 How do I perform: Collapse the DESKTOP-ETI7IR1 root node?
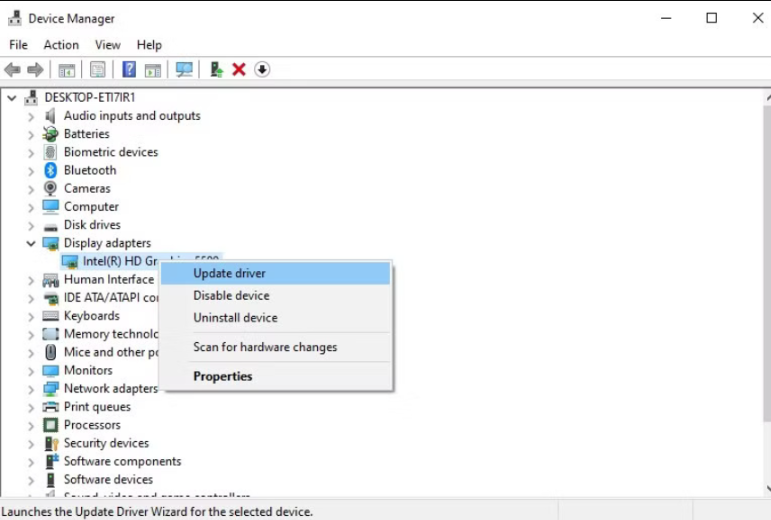coord(12,97)
